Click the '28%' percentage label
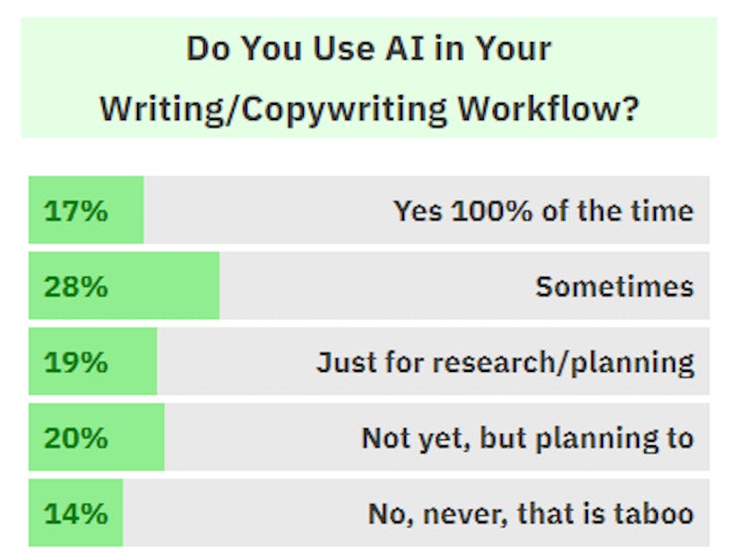742x560 pixels. click(x=75, y=286)
